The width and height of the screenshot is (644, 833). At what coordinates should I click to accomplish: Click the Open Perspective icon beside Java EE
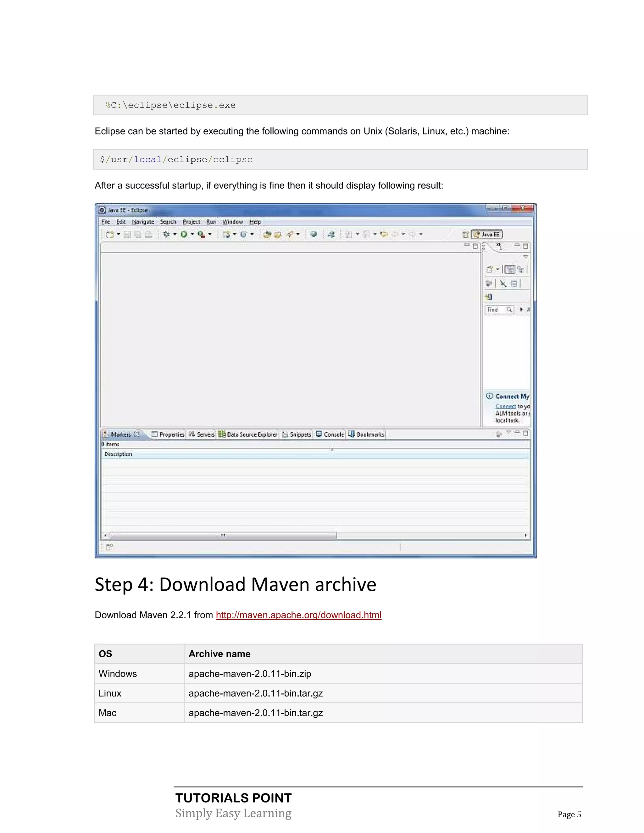click(x=465, y=234)
